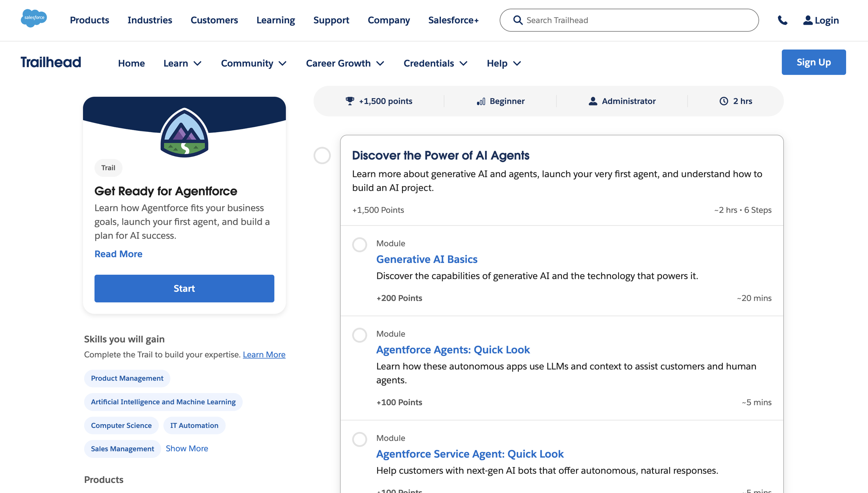This screenshot has height=493, width=868.
Task: Click the phone contact icon
Action: (782, 20)
